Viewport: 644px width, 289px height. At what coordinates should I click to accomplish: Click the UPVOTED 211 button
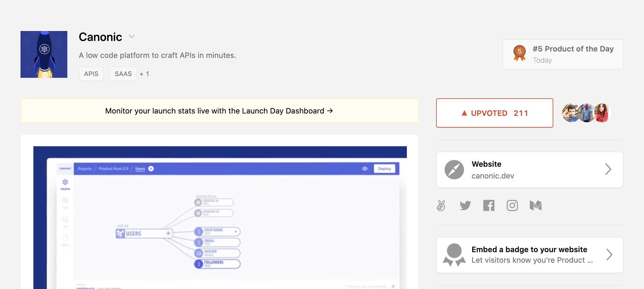(495, 113)
